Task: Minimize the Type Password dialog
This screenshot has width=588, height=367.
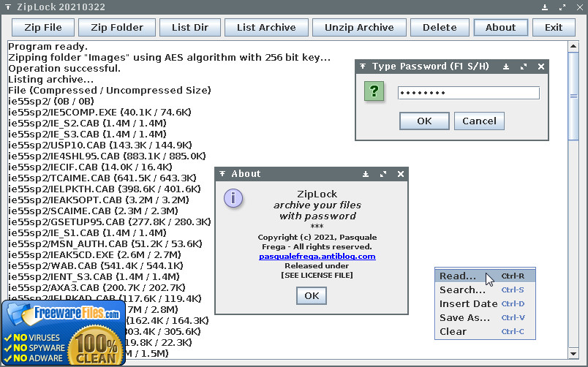Action: click(506, 67)
